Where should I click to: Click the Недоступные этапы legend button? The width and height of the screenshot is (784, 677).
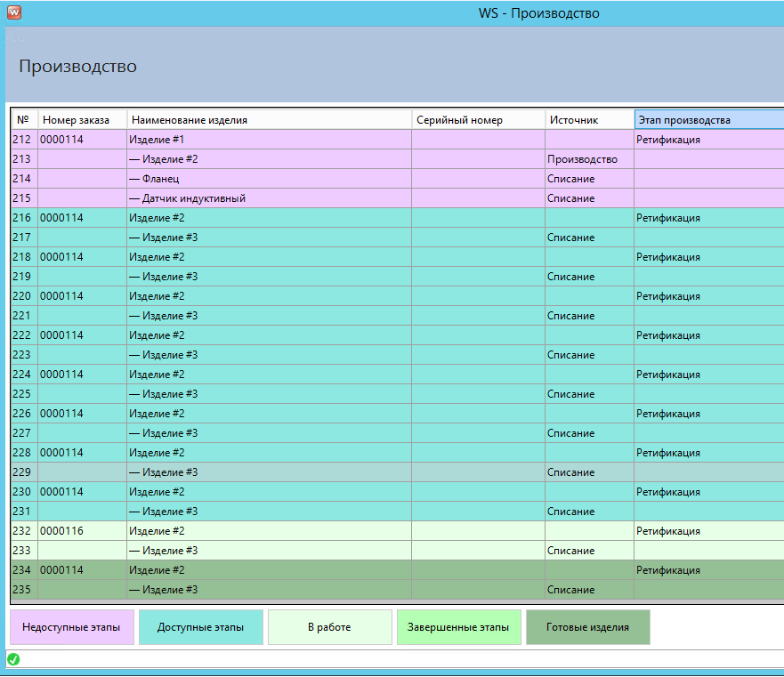point(72,627)
